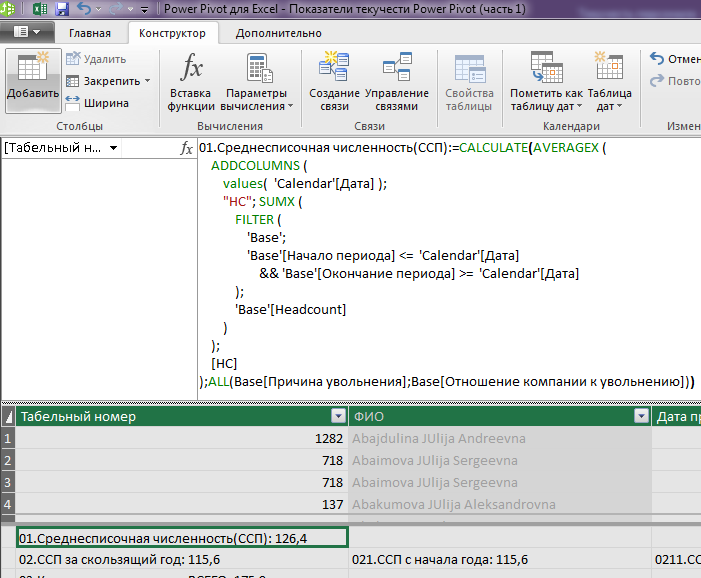This screenshot has height=578, width=701.
Task: Select row header 2
Action: click(x=8, y=460)
